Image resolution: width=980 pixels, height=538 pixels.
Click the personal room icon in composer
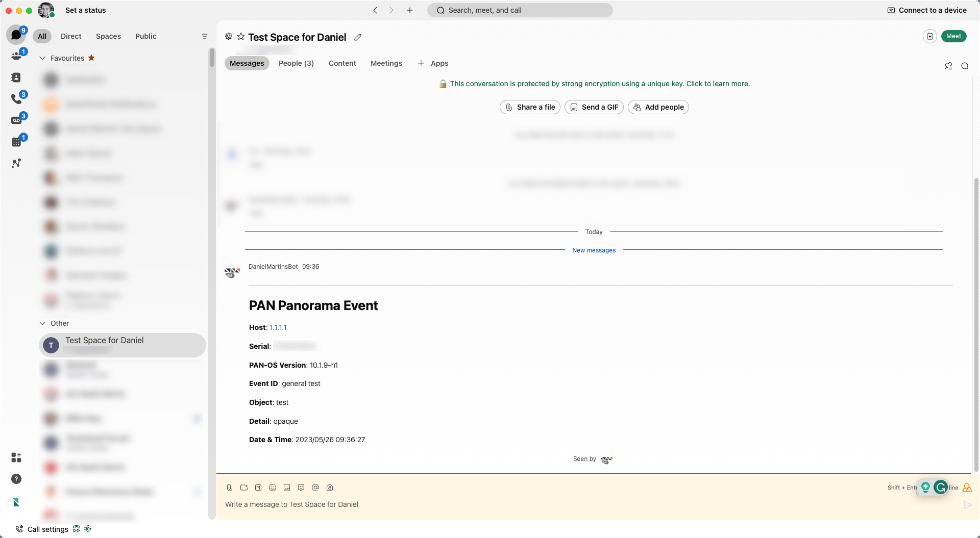tap(330, 488)
